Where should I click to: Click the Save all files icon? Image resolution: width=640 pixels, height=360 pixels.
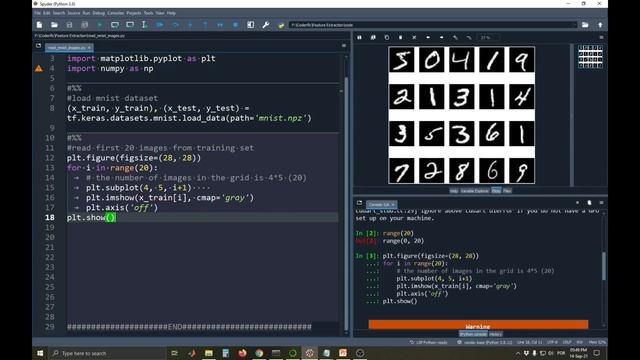coord(84,25)
